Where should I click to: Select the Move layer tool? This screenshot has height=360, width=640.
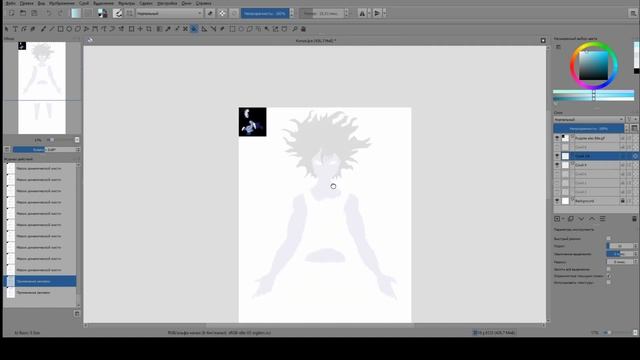coord(140,29)
